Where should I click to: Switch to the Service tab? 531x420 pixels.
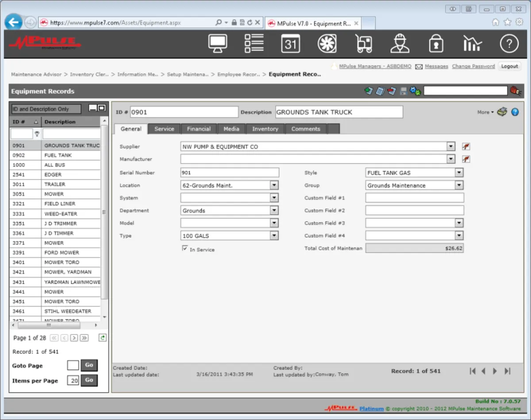(x=164, y=129)
